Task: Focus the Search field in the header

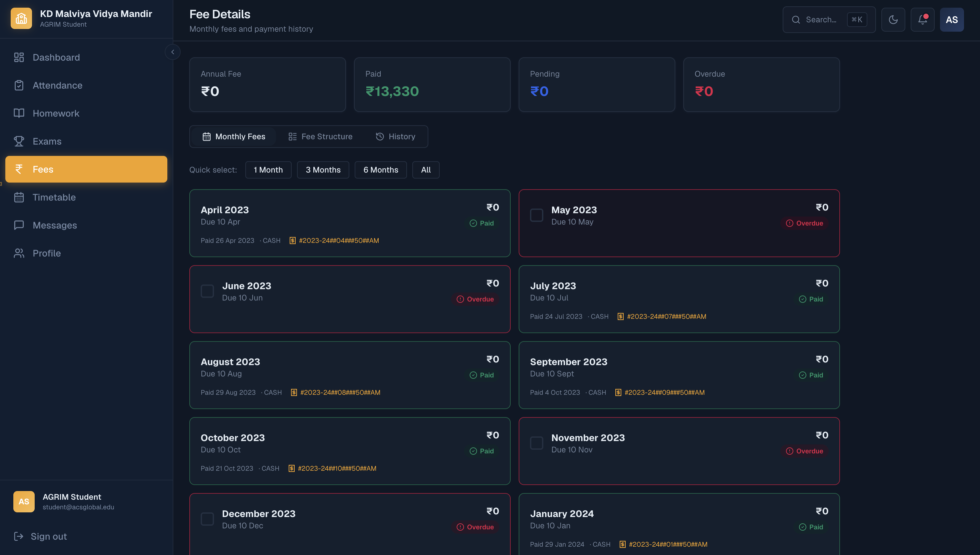Action: 829,19
